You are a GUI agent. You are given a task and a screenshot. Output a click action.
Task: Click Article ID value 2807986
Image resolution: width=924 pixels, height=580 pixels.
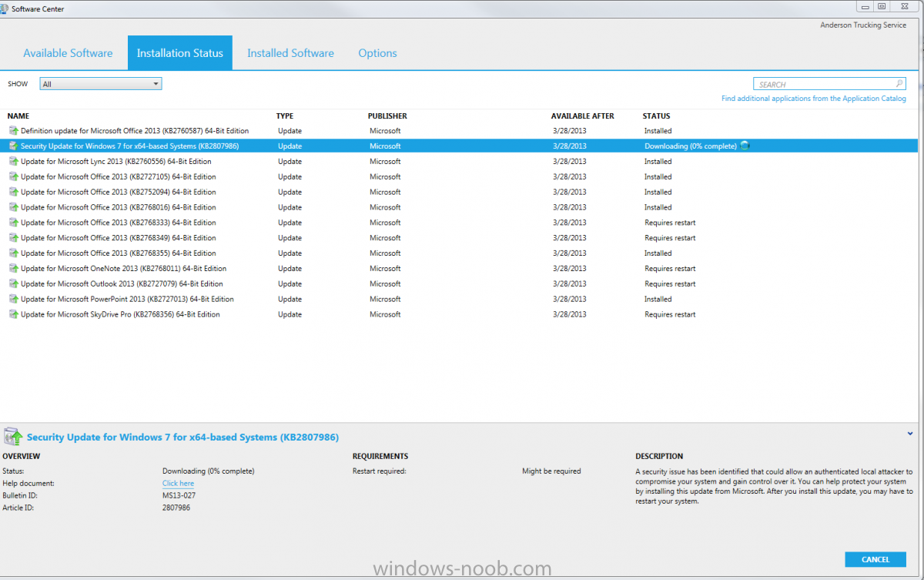tap(176, 508)
